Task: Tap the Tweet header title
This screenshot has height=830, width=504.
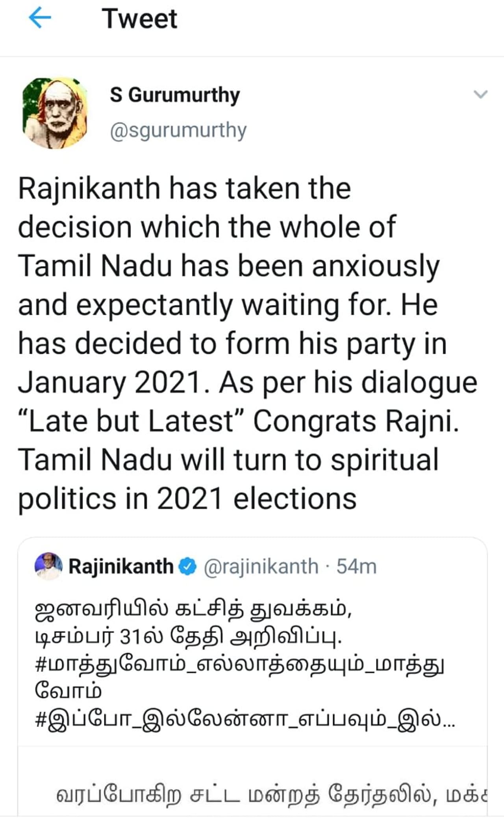Action: tap(139, 19)
